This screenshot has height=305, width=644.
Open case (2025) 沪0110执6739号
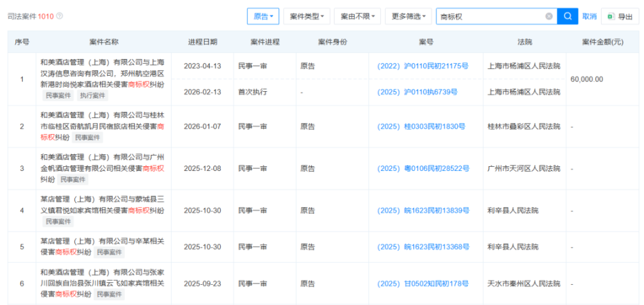(417, 92)
